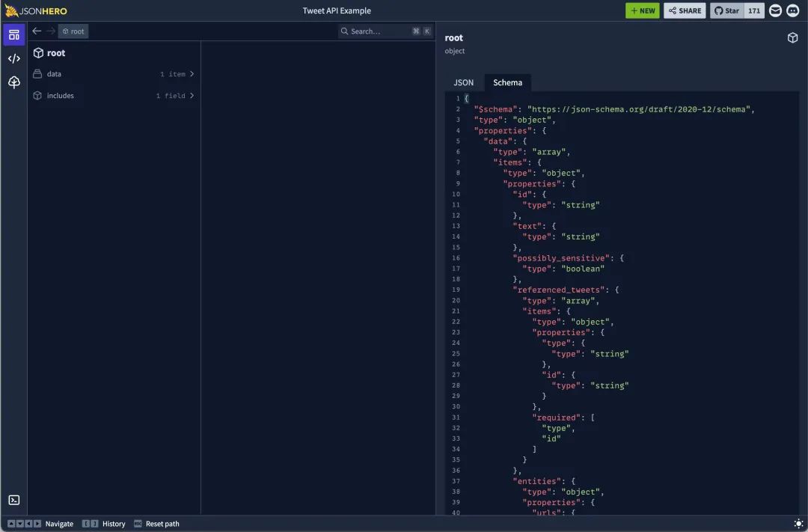Image resolution: width=808 pixels, height=532 pixels.
Task: Switch to the Schema tab
Action: (507, 82)
